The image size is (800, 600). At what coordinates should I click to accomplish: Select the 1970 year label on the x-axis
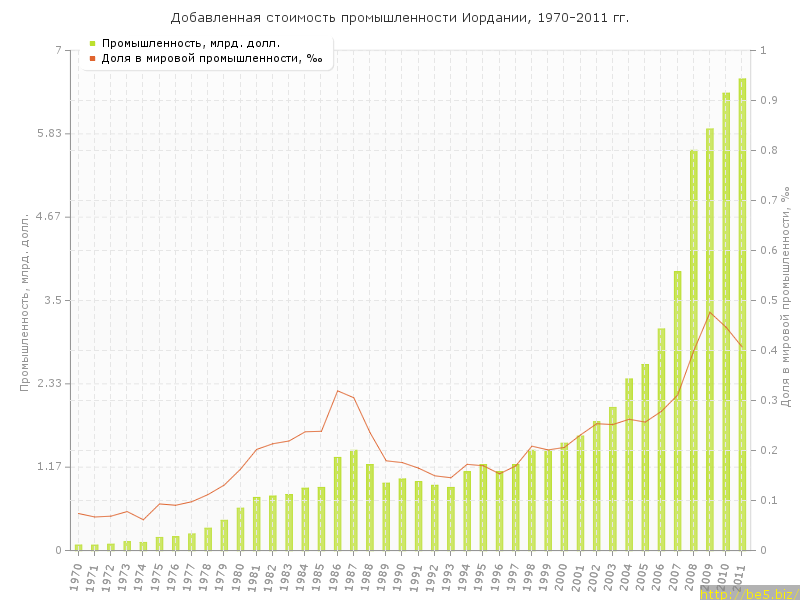coord(76,577)
